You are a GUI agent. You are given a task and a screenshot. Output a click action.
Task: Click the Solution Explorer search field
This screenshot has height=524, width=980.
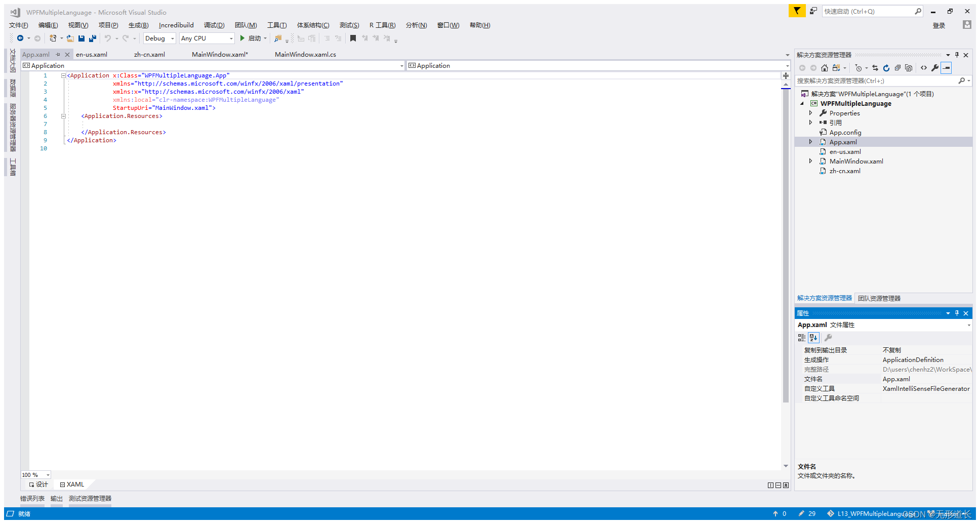pos(883,81)
